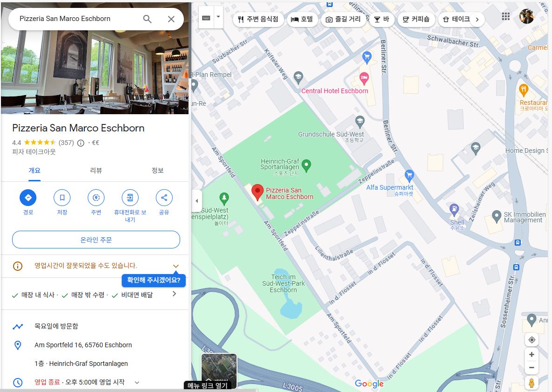Image resolution: width=552 pixels, height=392 pixels.
Task: Click the keyboard input tool icon
Action: pyautogui.click(x=206, y=18)
